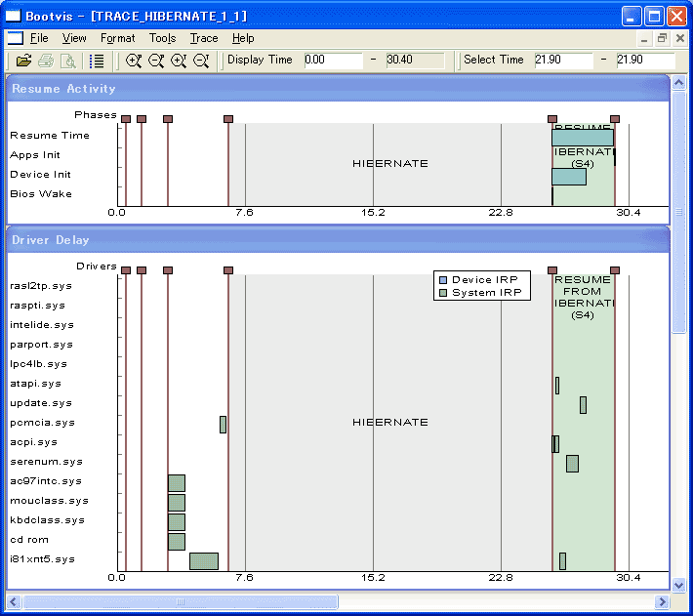Screen dimensions: 693x616
Task: Click the i81xnt5.sys bar before HIBERNATE
Action: point(204,561)
